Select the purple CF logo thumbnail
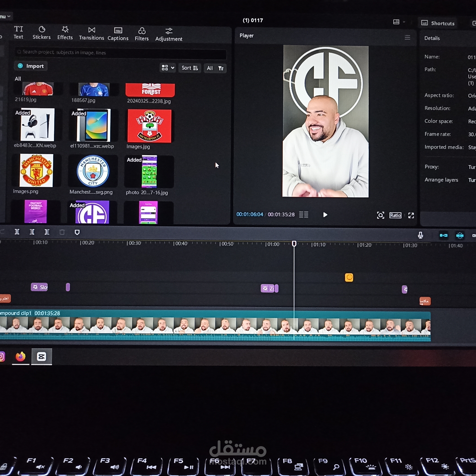 [x=92, y=212]
